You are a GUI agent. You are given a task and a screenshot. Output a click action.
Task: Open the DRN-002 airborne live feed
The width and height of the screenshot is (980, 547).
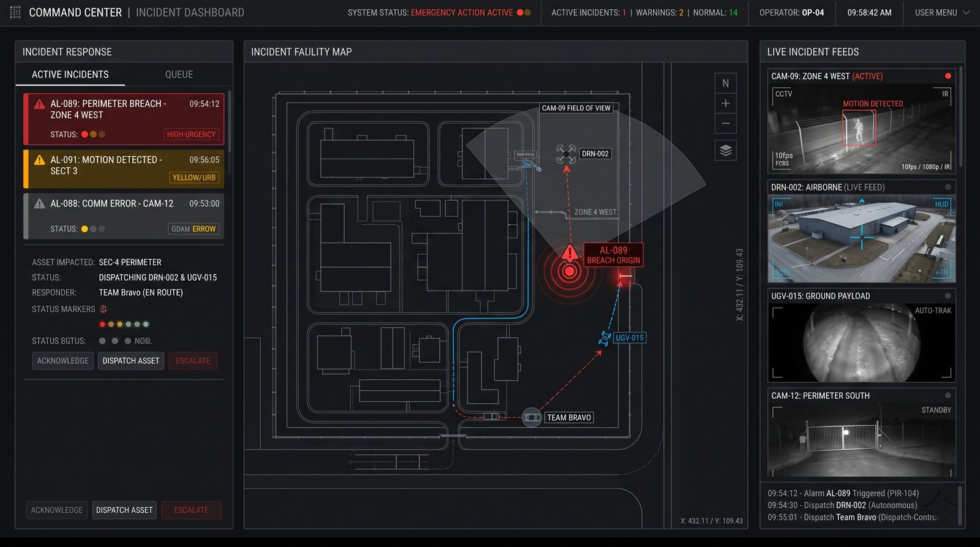click(861, 231)
